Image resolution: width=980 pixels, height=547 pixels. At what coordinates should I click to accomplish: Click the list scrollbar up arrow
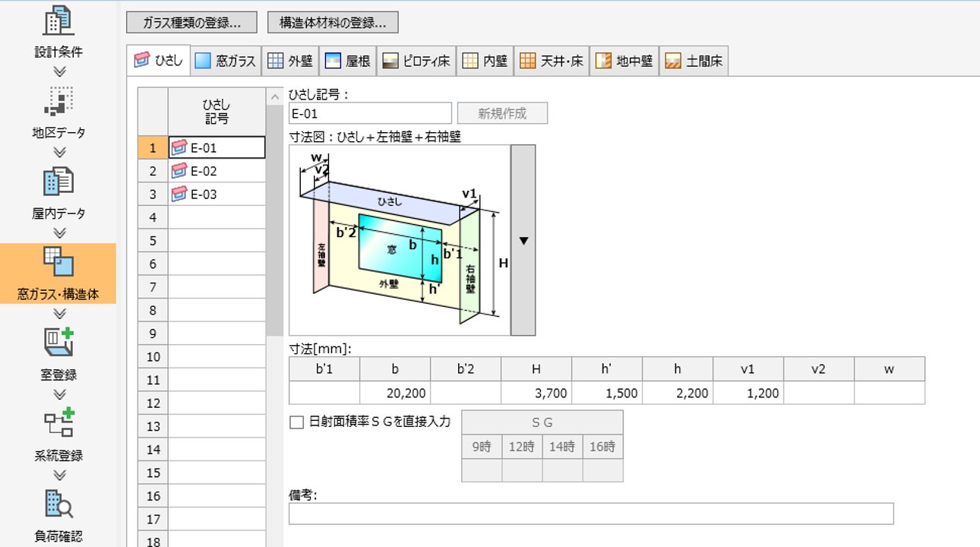[x=274, y=96]
